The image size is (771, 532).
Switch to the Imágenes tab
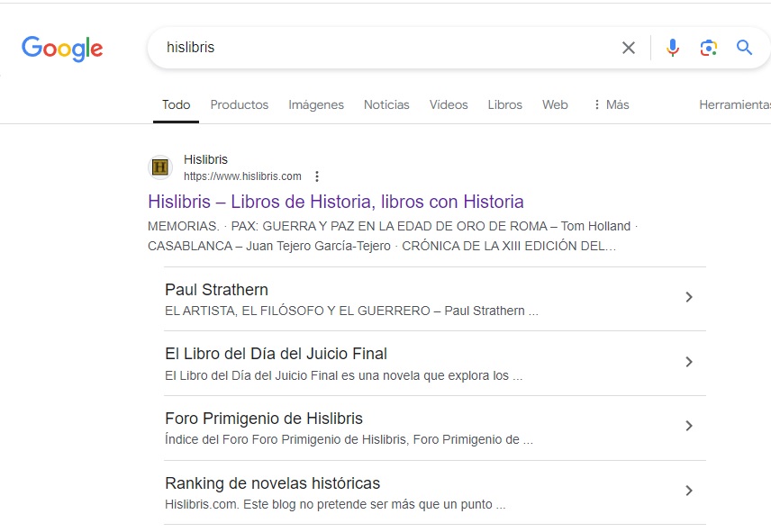(x=316, y=104)
